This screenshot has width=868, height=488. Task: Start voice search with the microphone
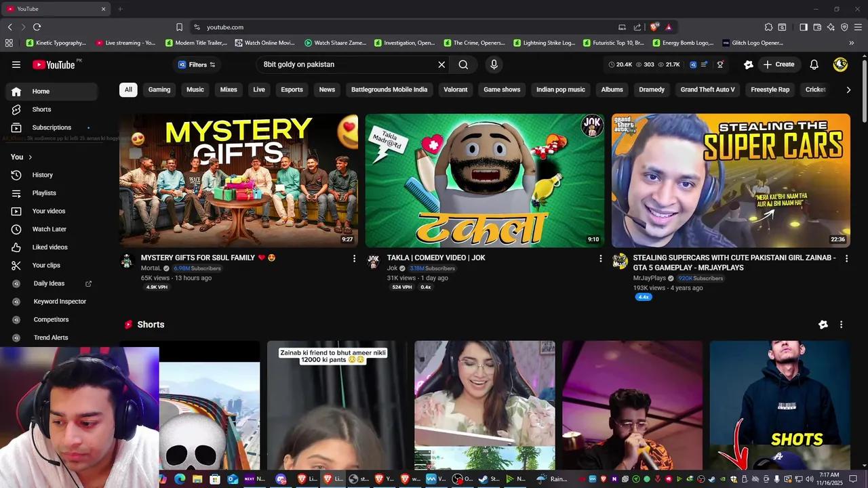tap(494, 64)
